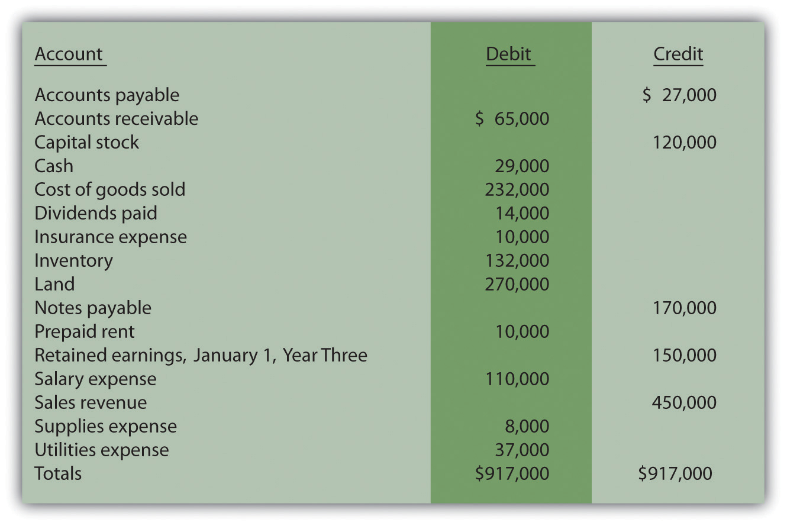The image size is (787, 532).
Task: Select Utilities expense amount 37,000
Action: point(522,450)
